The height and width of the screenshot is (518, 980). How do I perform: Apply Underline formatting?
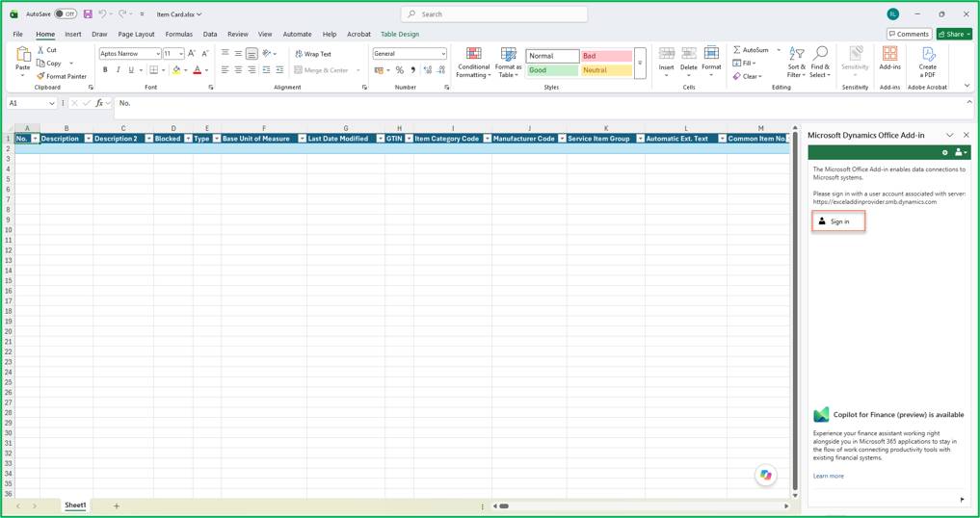coord(131,70)
